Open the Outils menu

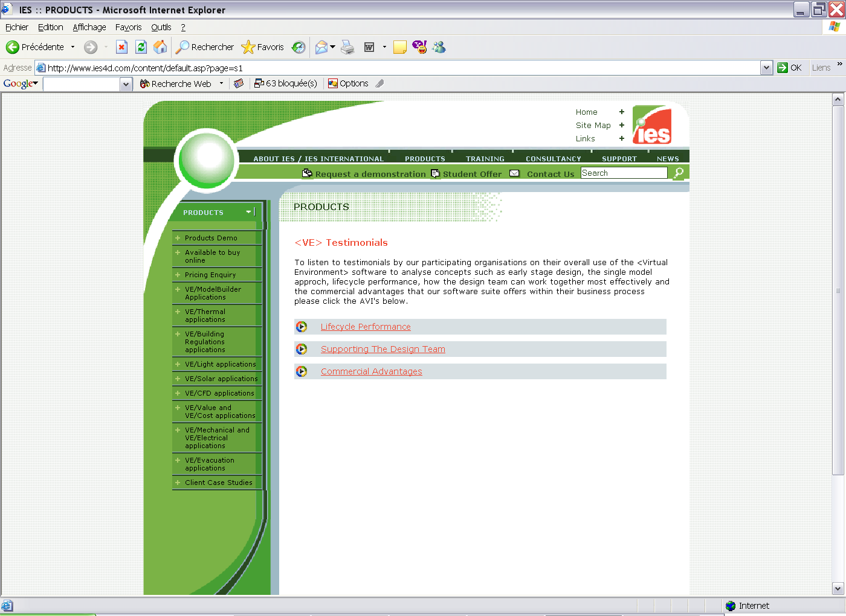point(161,27)
